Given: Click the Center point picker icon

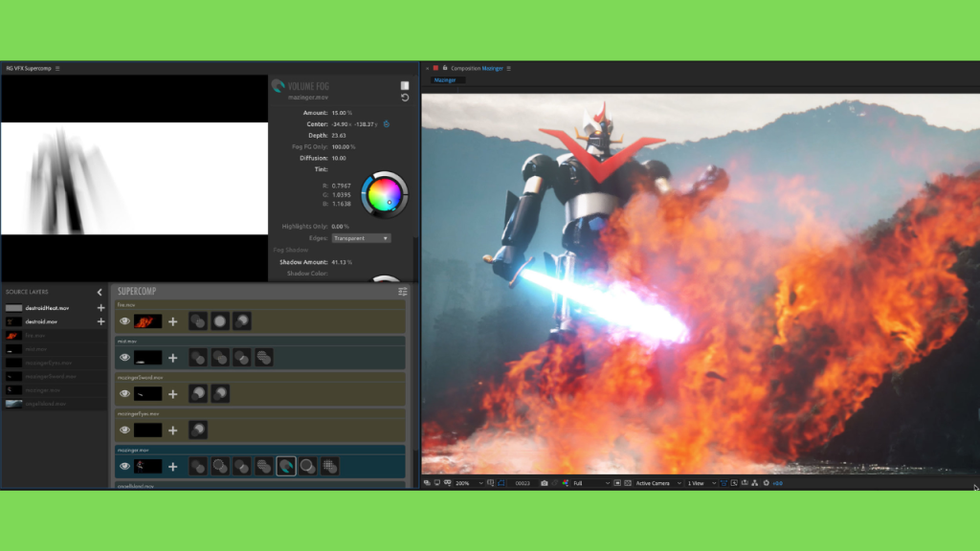Looking at the screenshot, I should point(387,124).
